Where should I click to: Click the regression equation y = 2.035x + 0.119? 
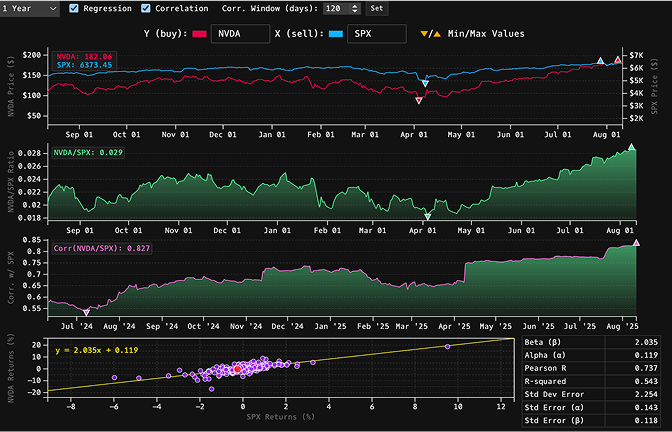tap(96, 350)
